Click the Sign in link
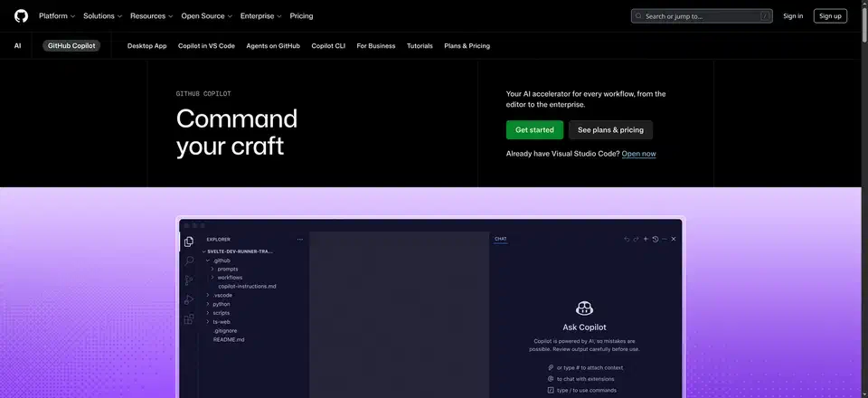Screen dimensions: 868x398 pyautogui.click(x=793, y=16)
